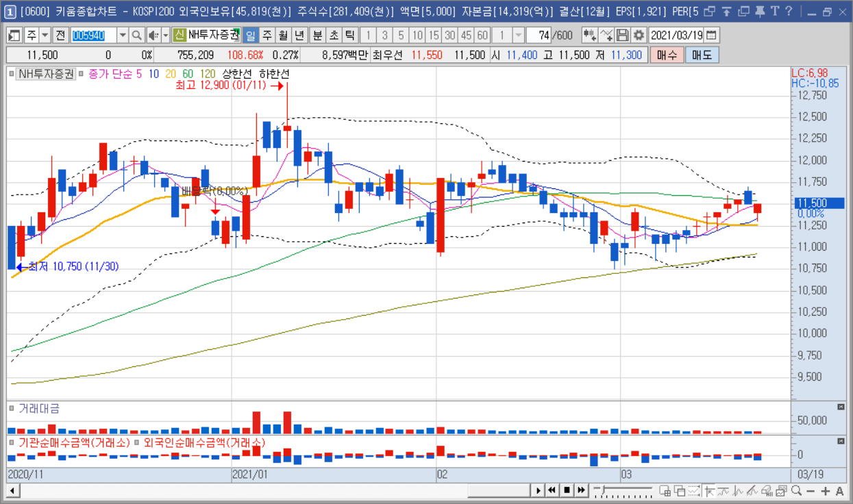
Task: Click the split-screen grid icon at bottom
Action: (x=665, y=491)
